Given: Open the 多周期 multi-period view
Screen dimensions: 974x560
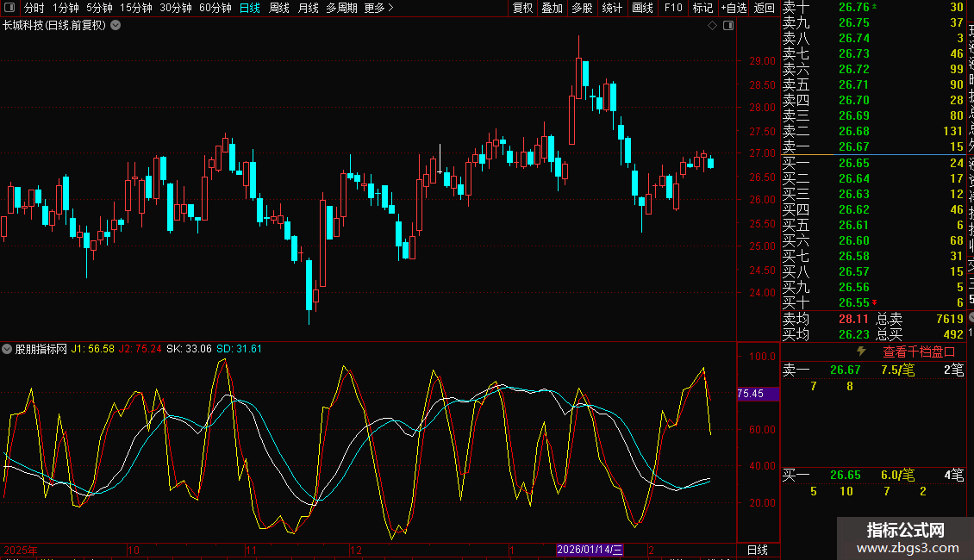Looking at the screenshot, I should 341,8.
